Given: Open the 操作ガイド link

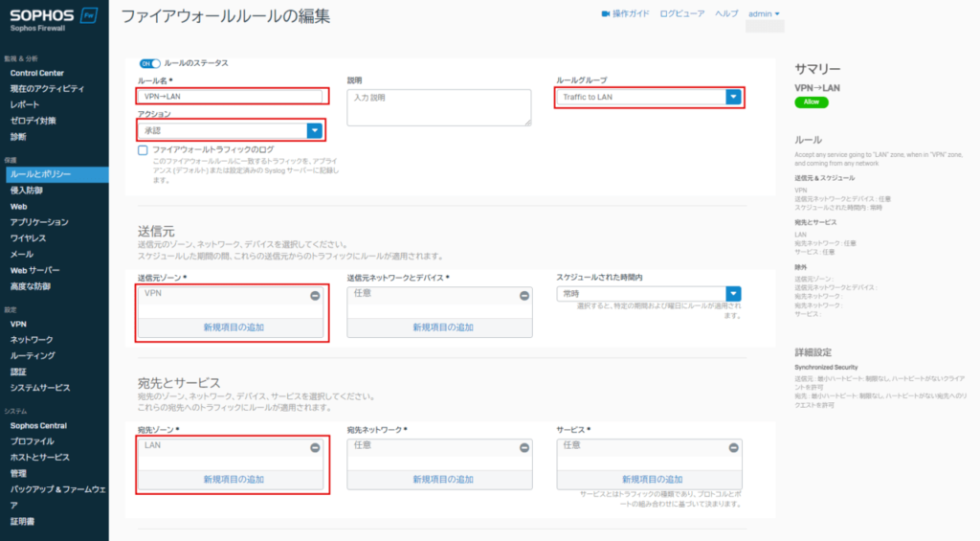Looking at the screenshot, I should pyautogui.click(x=631, y=13).
